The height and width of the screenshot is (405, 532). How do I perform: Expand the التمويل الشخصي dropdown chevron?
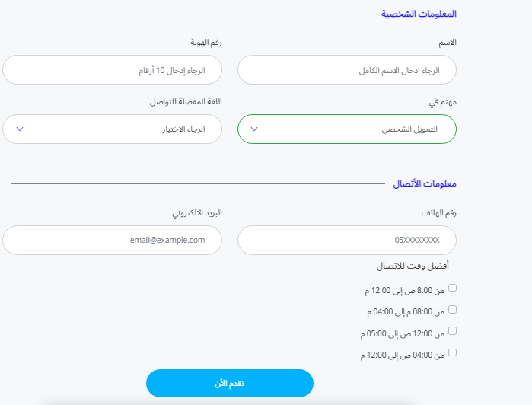click(254, 129)
